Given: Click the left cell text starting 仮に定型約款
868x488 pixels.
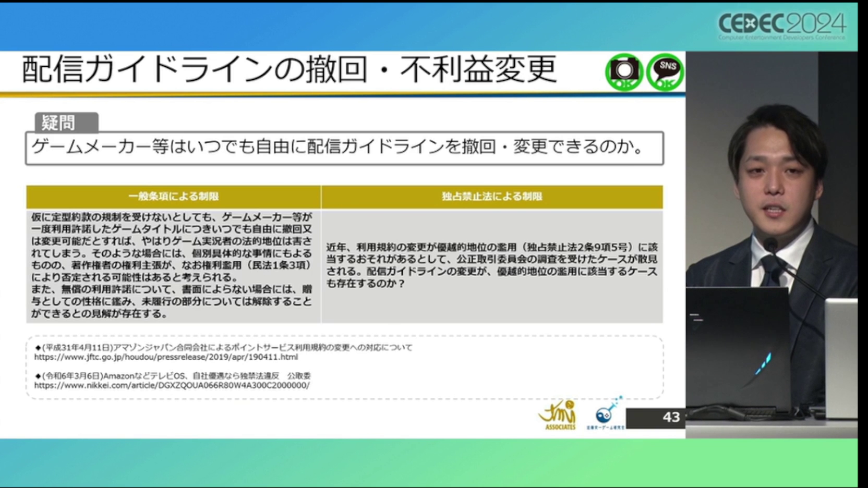Looking at the screenshot, I should tap(172, 265).
